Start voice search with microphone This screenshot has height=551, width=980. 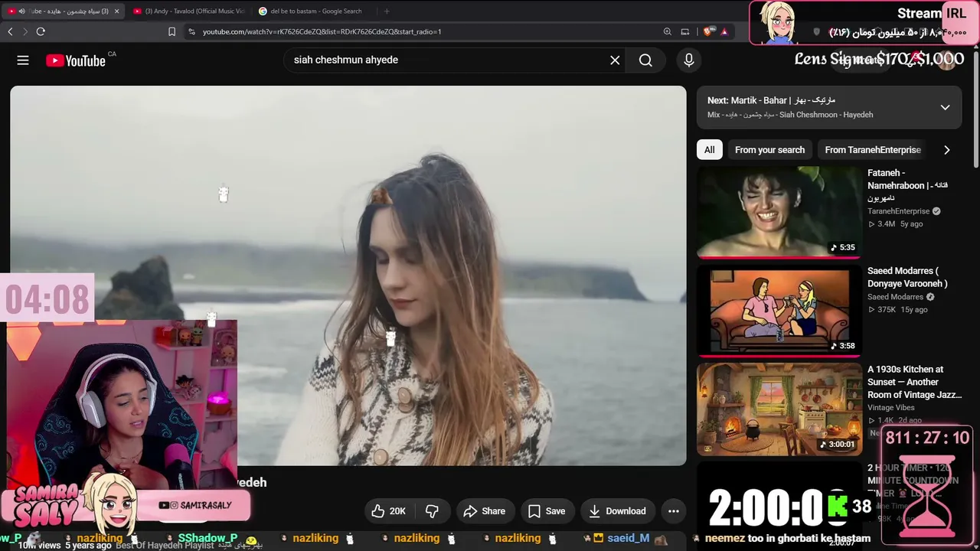689,60
